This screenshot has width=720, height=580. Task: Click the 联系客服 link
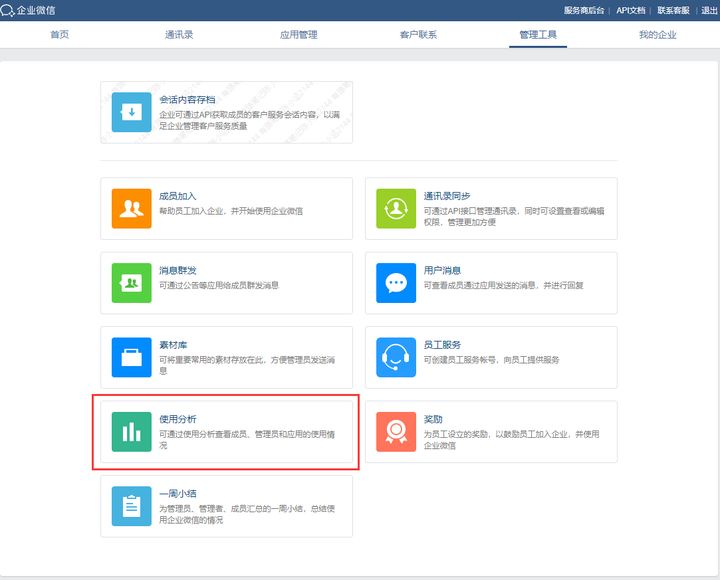(673, 10)
